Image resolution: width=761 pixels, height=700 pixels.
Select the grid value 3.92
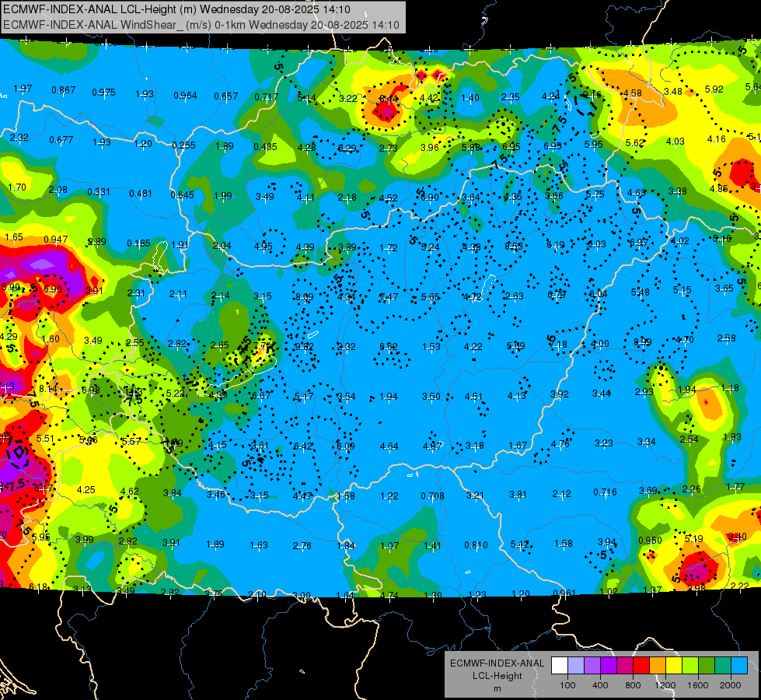(x=559, y=394)
